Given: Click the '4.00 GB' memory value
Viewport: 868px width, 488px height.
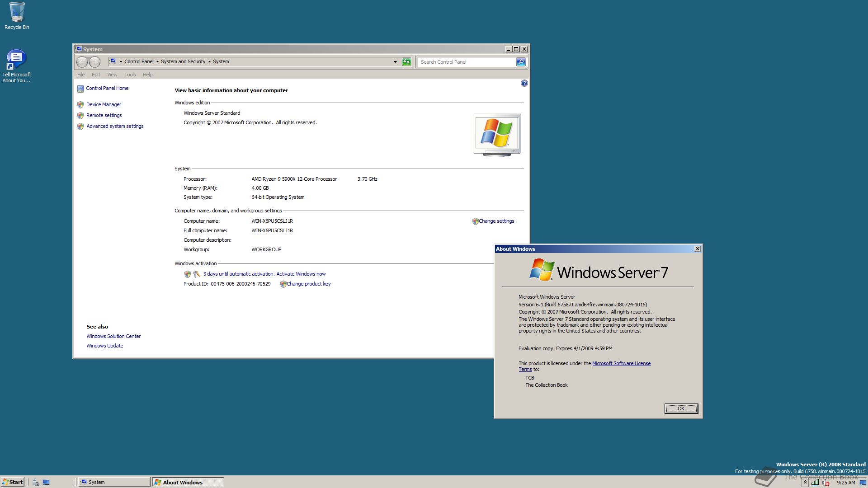Looking at the screenshot, I should tap(260, 188).
